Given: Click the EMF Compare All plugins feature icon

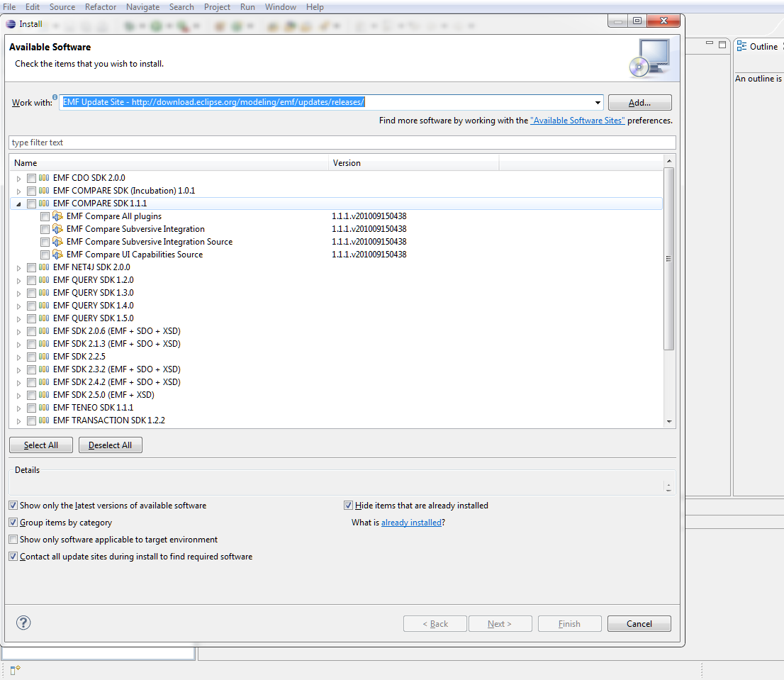Looking at the screenshot, I should 58,216.
